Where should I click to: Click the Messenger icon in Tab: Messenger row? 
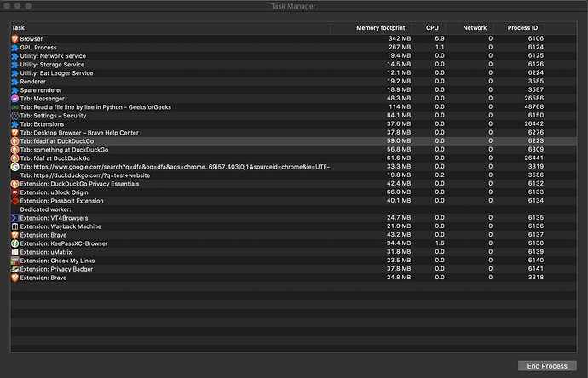tap(14, 99)
